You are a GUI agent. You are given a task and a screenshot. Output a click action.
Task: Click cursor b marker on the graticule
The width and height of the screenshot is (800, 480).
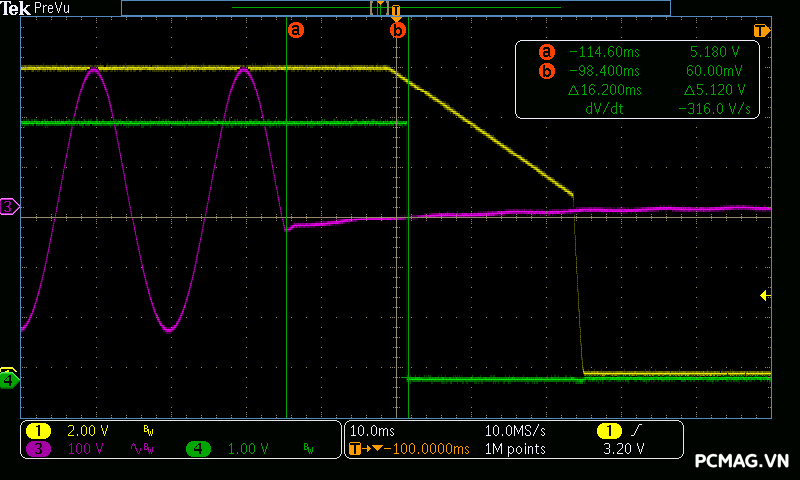[398, 30]
